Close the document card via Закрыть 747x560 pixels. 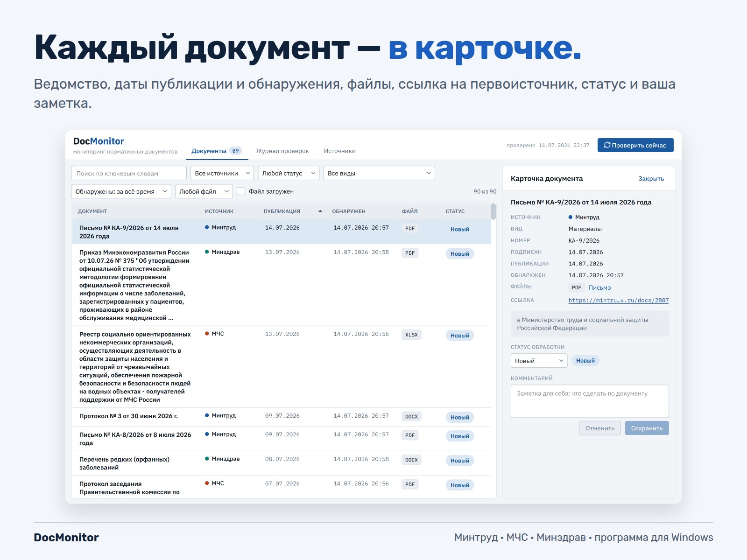[x=651, y=179]
